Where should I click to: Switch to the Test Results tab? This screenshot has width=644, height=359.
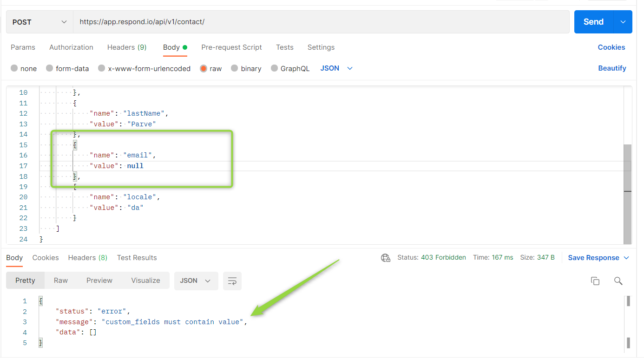point(137,258)
